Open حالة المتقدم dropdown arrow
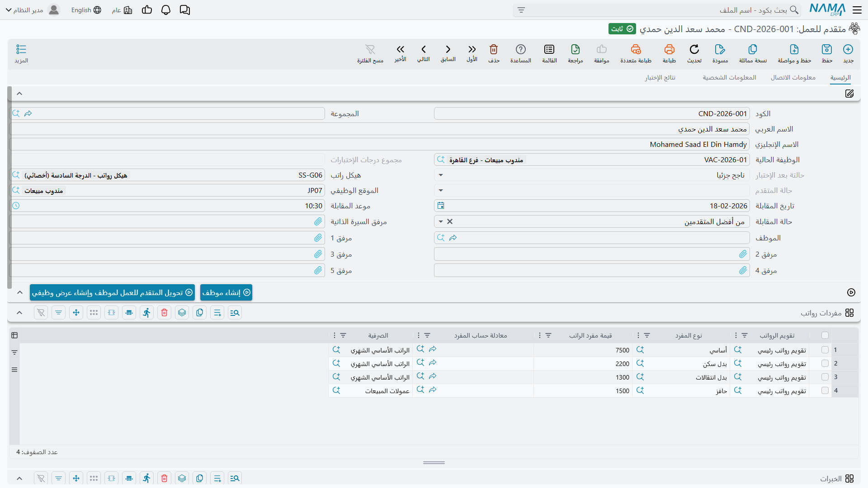Image resolution: width=868 pixels, height=488 pixels. click(441, 191)
